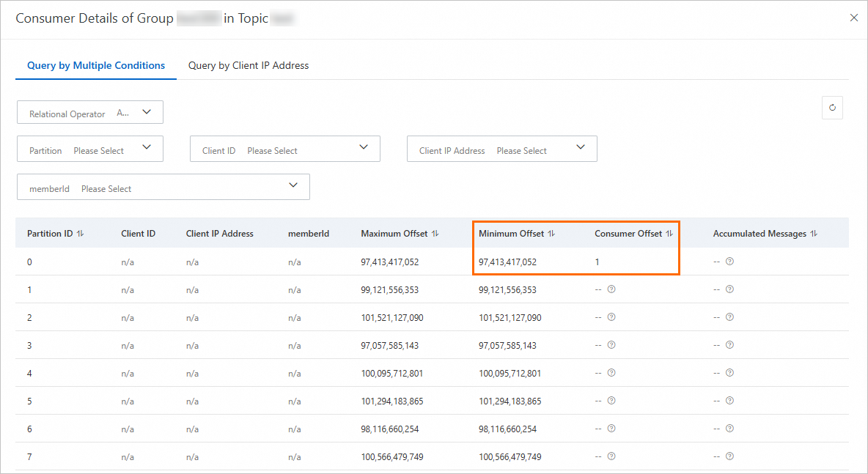Click the refresh icon button
The image size is (868, 474).
pos(832,107)
